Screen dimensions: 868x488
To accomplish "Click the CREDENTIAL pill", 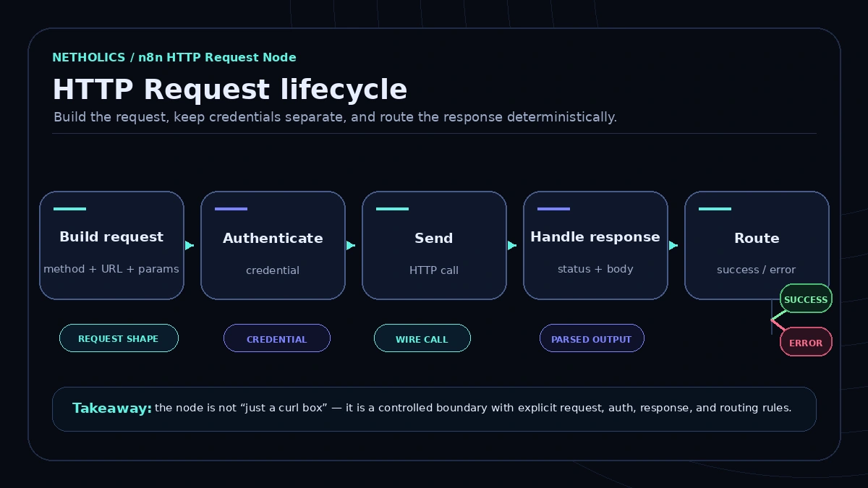I will tap(277, 338).
